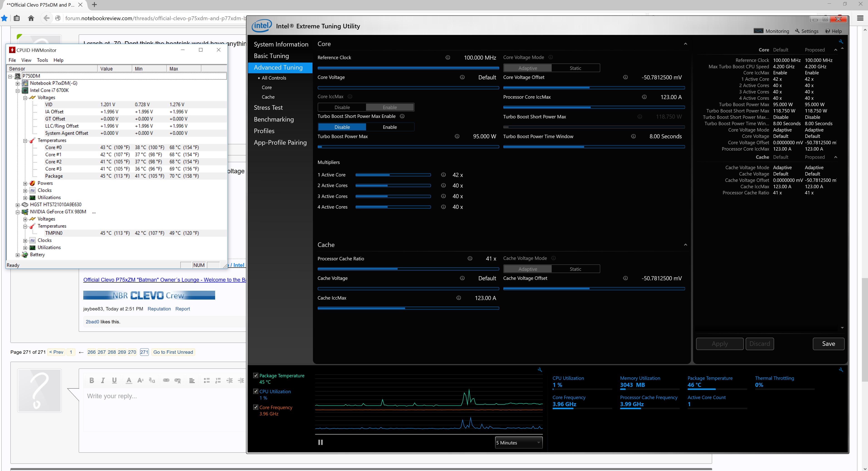Click Italic formatting in reply editor
This screenshot has height=471, width=868.
[x=103, y=381]
